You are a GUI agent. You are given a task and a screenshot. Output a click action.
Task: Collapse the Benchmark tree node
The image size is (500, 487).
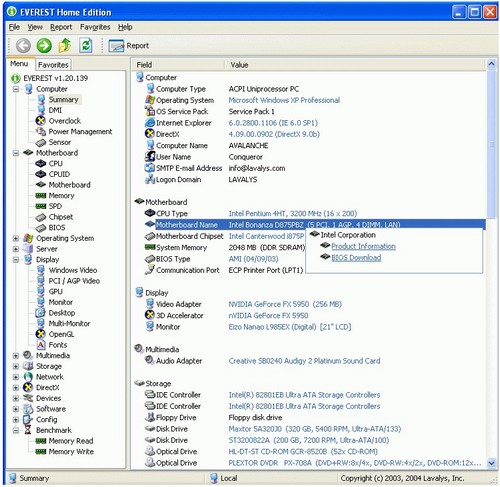16,430
